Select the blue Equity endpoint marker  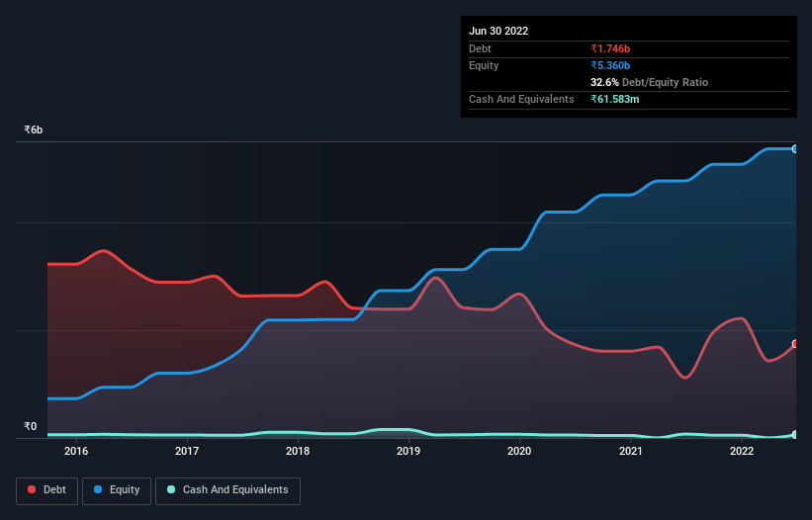[x=795, y=149]
